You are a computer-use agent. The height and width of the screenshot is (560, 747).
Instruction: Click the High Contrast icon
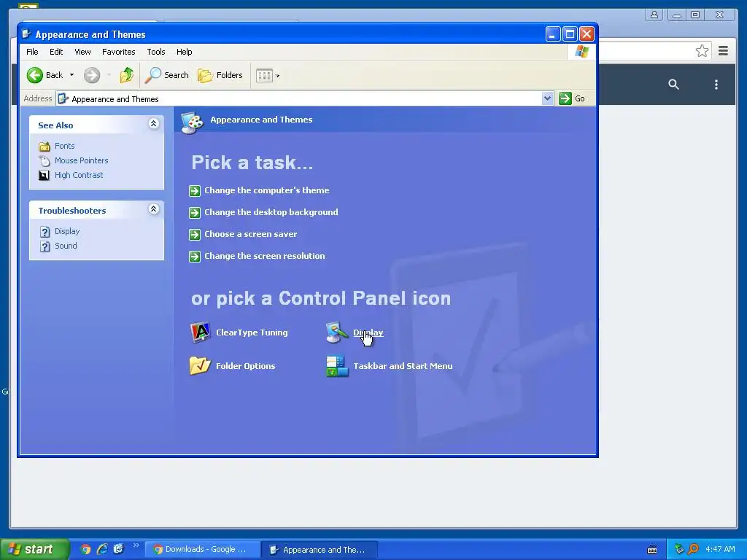point(44,175)
